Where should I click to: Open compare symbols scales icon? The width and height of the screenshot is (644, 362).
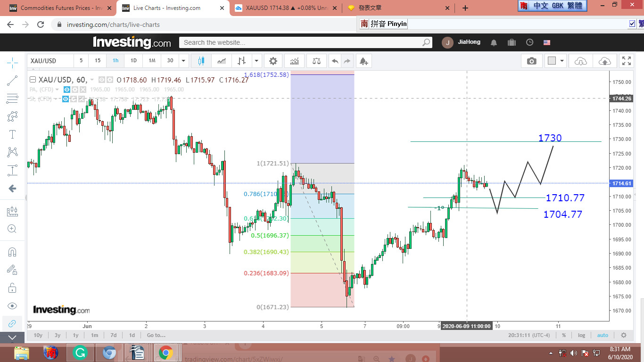click(316, 61)
